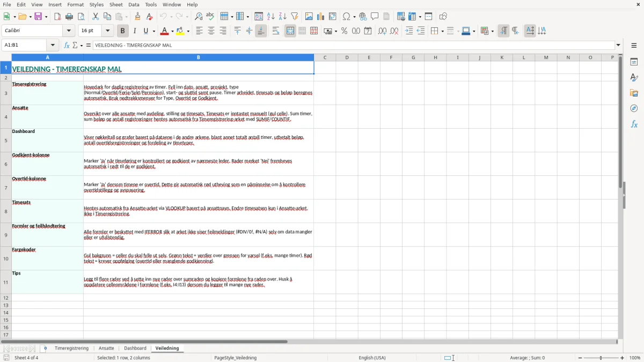
Task: Toggle Print Preview
Action: pos(81,17)
